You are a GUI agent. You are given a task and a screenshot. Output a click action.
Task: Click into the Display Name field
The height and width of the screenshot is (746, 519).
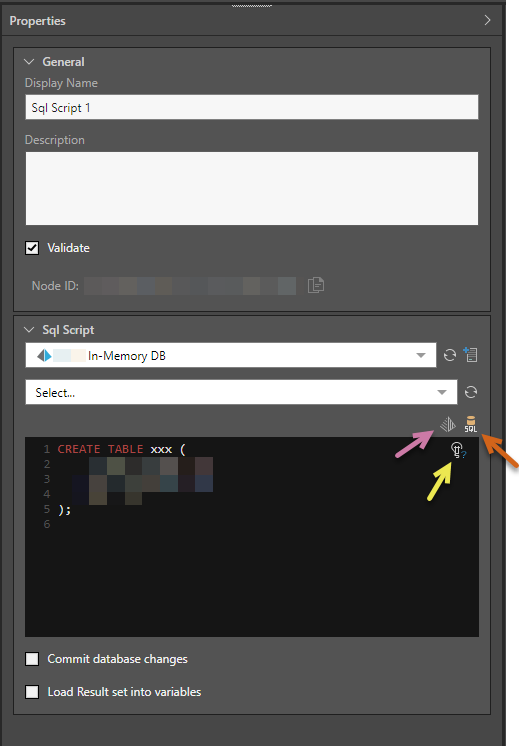252,107
